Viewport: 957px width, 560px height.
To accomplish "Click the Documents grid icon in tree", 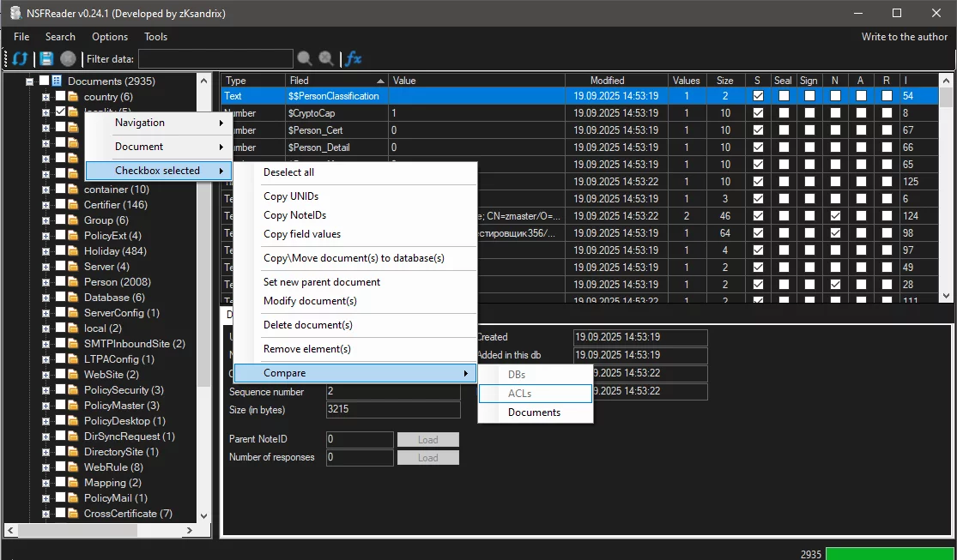I will pyautogui.click(x=58, y=81).
